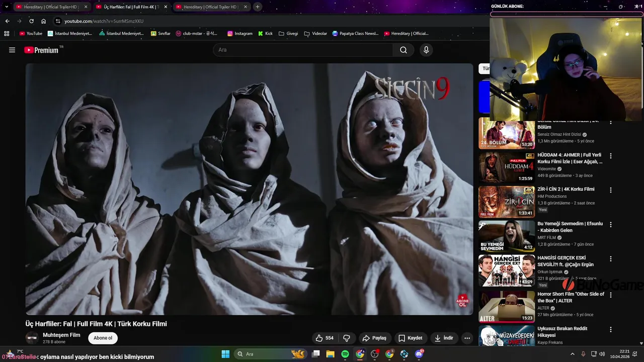Start voice search with microphone icon

click(426, 50)
